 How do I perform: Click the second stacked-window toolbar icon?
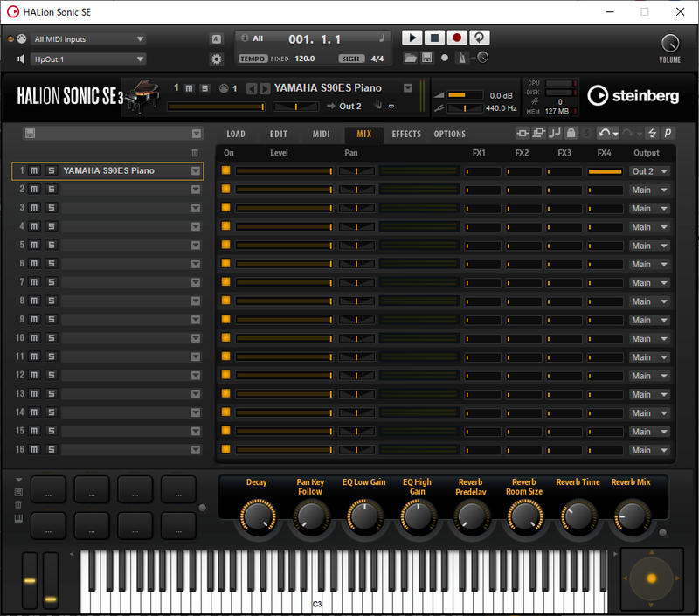coord(538,133)
